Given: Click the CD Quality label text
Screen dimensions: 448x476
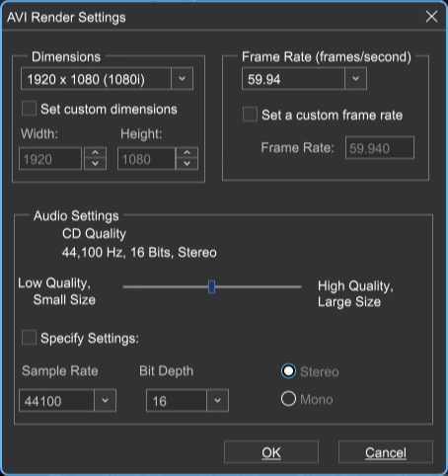Looking at the screenshot, I should tap(94, 234).
